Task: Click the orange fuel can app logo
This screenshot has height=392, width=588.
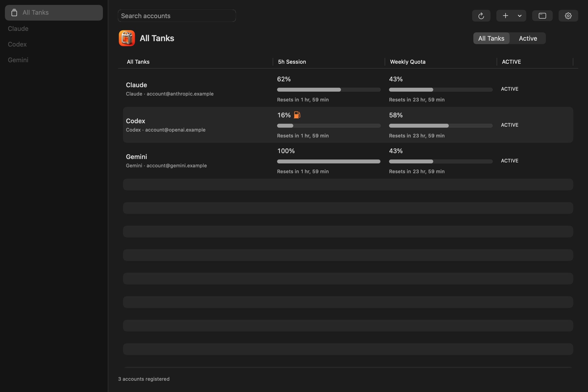Action: [127, 38]
